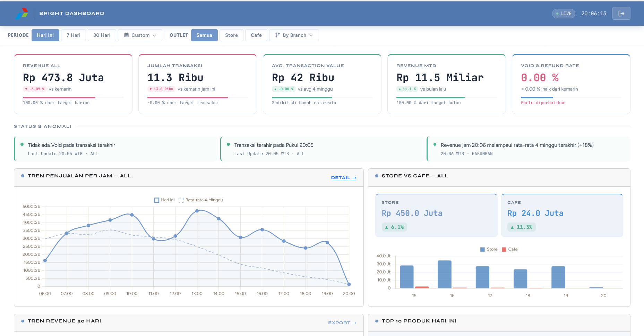Click the LIVE status badge
Image resolution: width=644 pixels, height=336 pixels.
tap(564, 14)
